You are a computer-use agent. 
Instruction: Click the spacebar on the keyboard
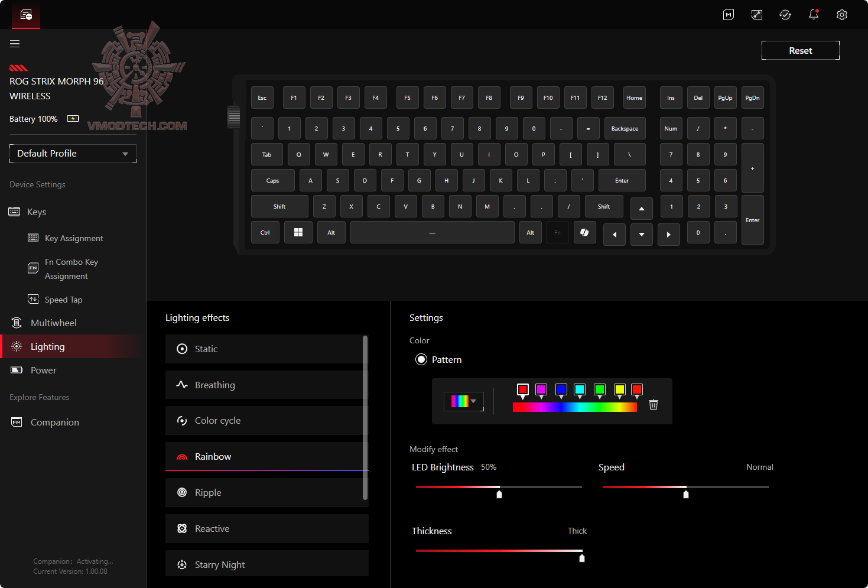coord(433,232)
